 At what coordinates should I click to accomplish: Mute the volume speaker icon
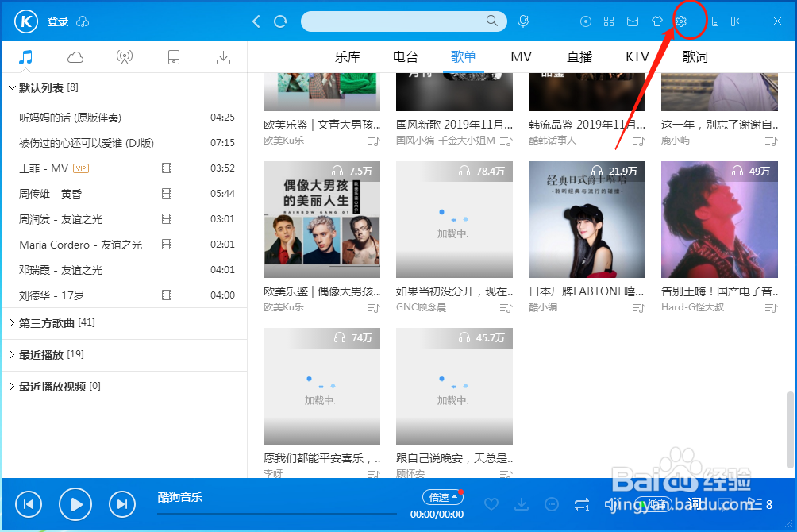coord(610,503)
